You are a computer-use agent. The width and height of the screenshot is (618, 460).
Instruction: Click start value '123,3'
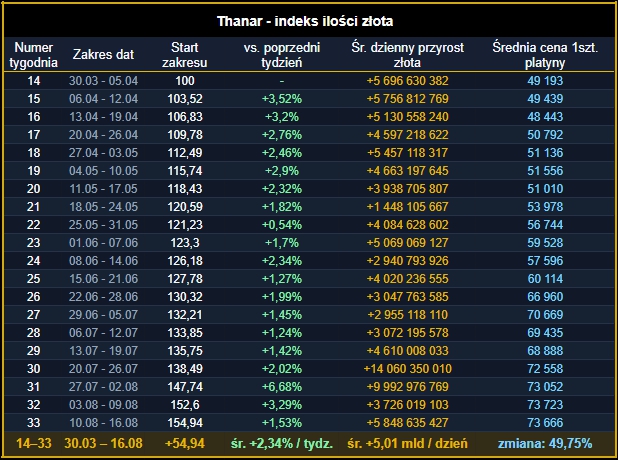pyautogui.click(x=185, y=243)
